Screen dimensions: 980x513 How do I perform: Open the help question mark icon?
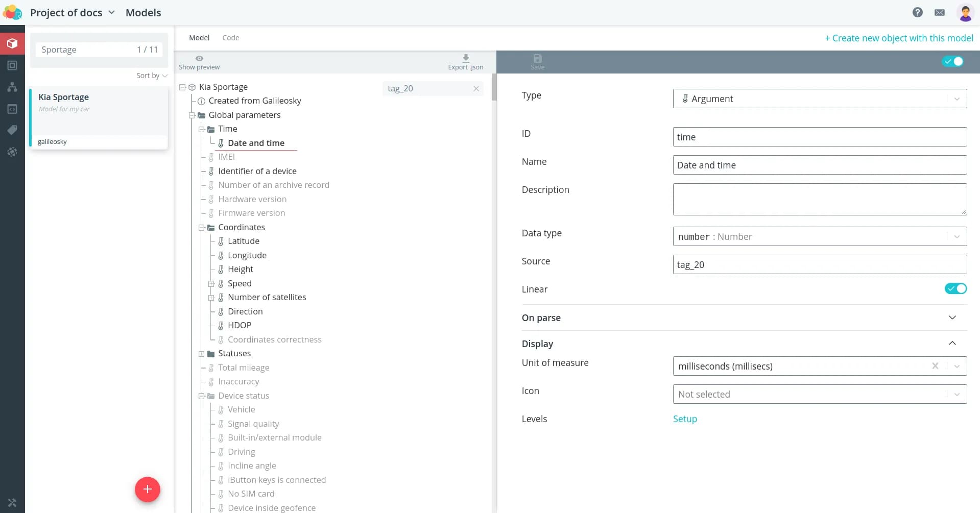coord(917,12)
